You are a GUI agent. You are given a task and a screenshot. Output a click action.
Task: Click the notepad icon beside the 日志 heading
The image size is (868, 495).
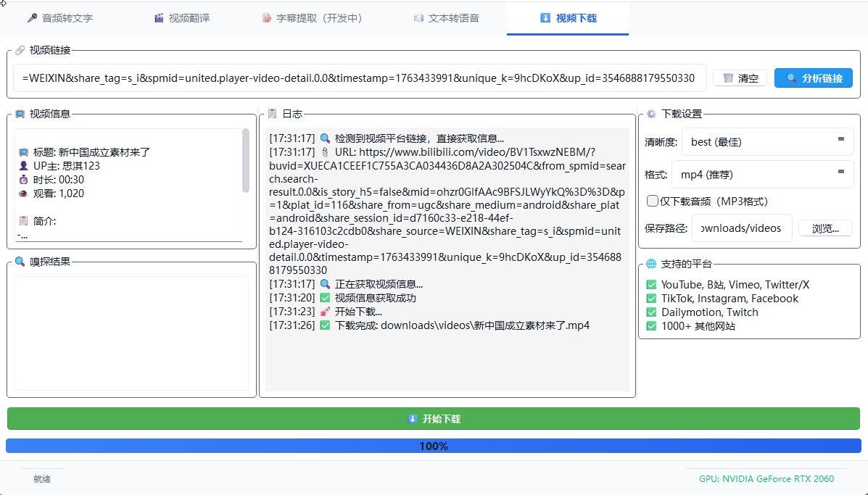tap(273, 114)
